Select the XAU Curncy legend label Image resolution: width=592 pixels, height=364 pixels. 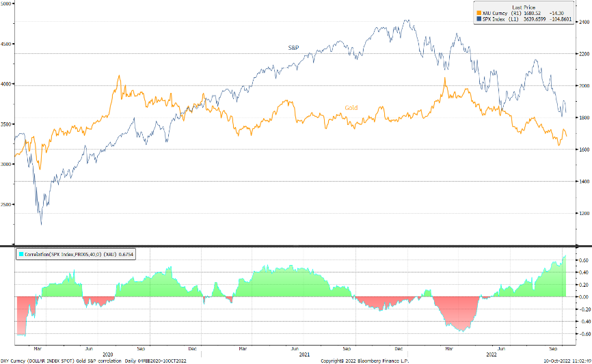495,13
